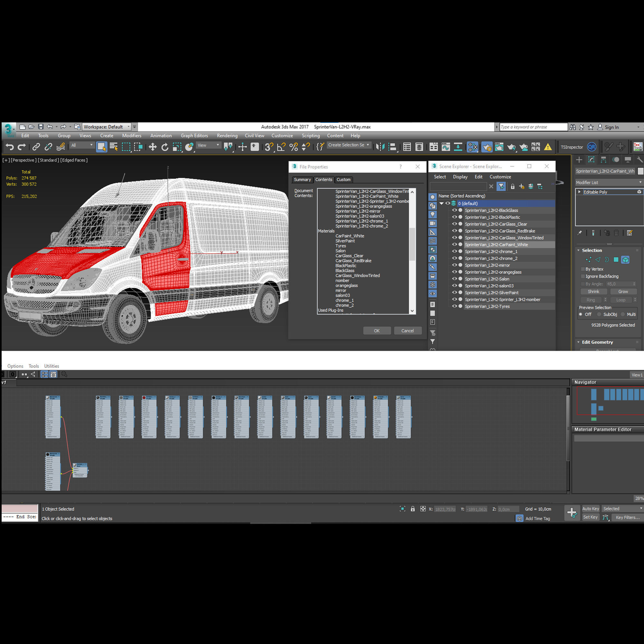Click the Pin Stack icon
The height and width of the screenshot is (644, 644).
click(580, 233)
